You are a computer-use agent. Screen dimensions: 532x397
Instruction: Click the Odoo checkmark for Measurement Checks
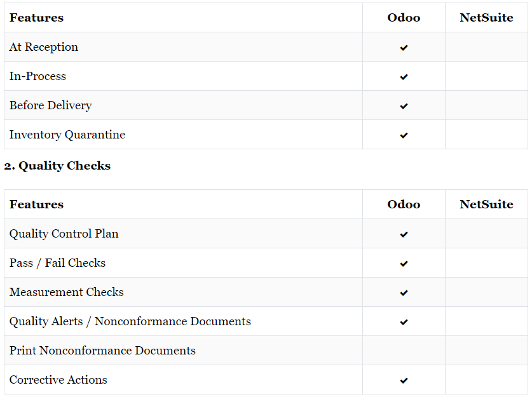[x=404, y=293]
